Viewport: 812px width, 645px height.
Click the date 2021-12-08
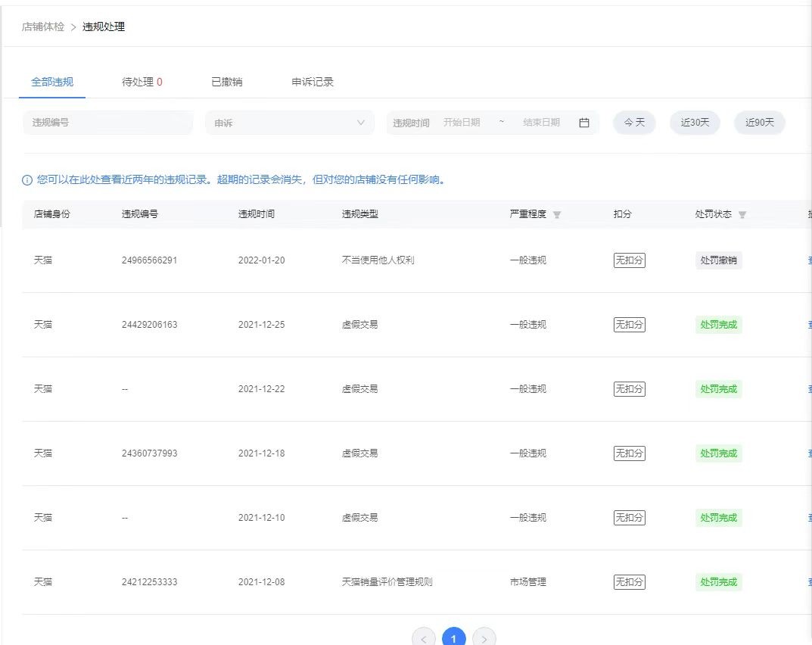pos(262,582)
